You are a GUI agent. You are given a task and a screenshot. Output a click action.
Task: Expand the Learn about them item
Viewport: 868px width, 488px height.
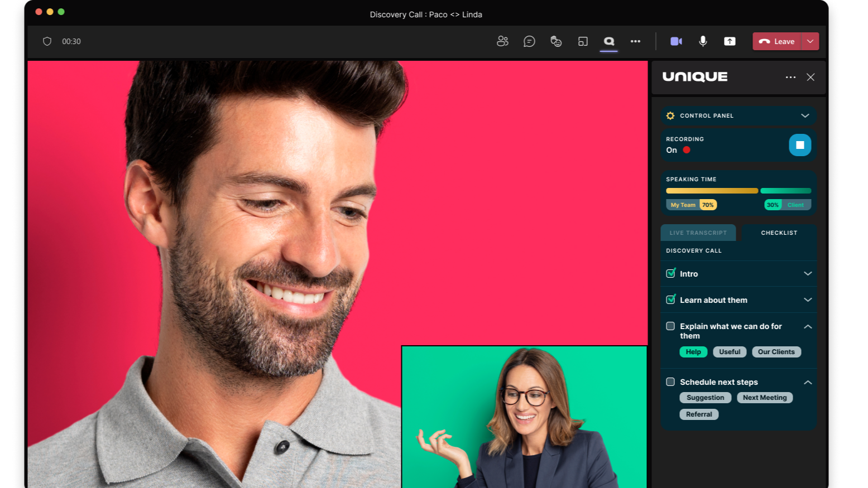tap(807, 300)
